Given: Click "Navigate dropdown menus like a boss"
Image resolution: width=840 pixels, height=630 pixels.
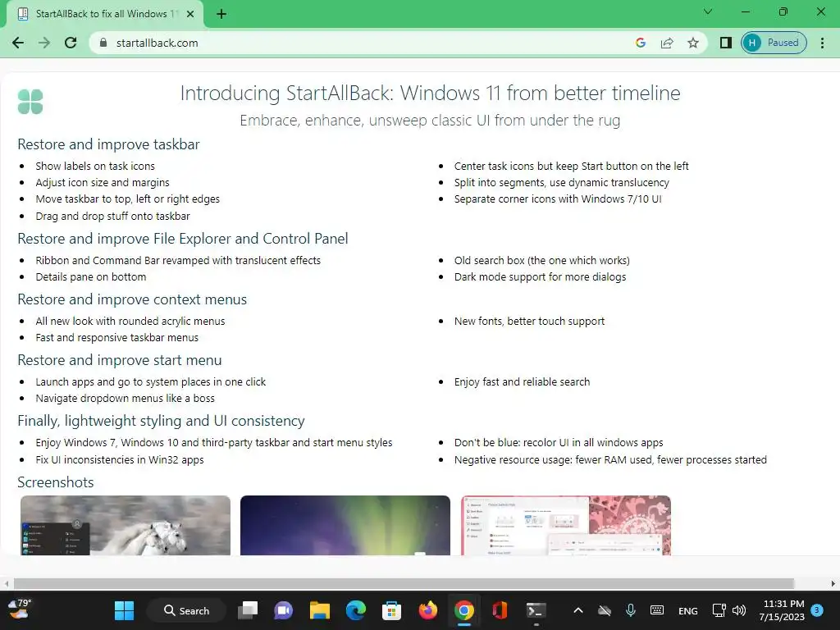Looking at the screenshot, I should point(125,399).
